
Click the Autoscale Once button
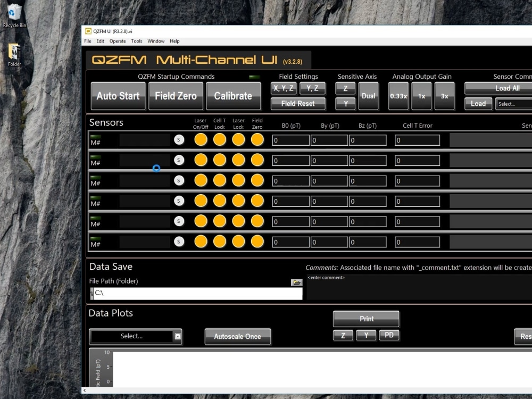237,337
